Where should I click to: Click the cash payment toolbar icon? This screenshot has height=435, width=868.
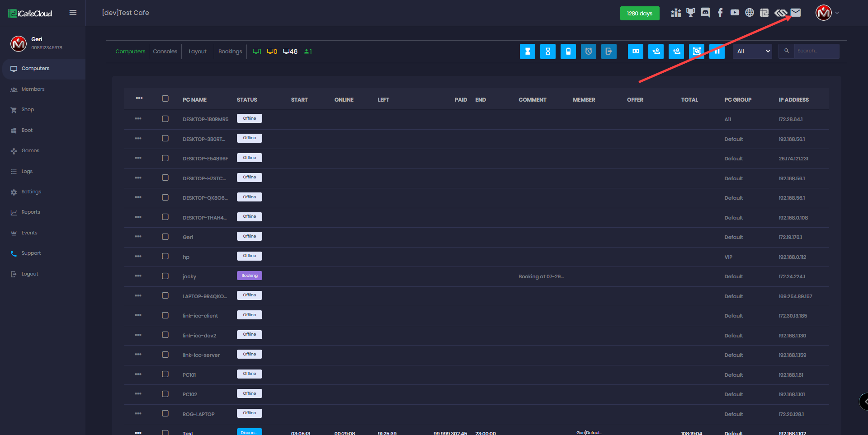click(x=635, y=51)
